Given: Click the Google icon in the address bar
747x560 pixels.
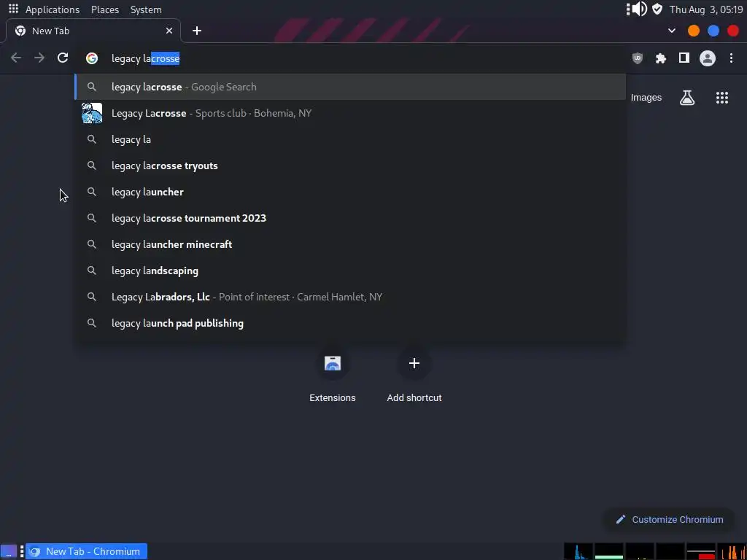Looking at the screenshot, I should pos(92,58).
